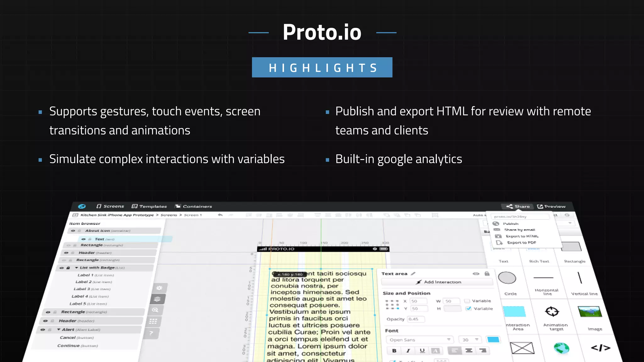The height and width of the screenshot is (362, 644).
Task: Collapse the List with Badge tree
Action: click(x=76, y=268)
